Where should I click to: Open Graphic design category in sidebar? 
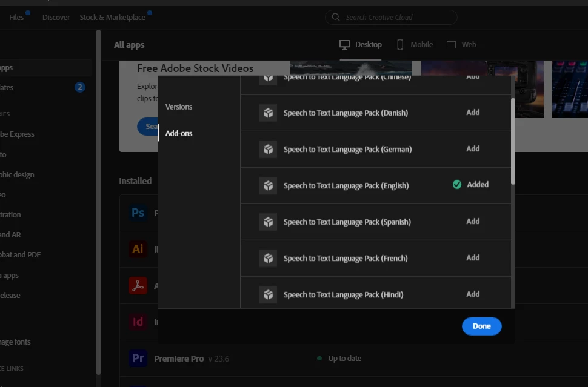17,174
